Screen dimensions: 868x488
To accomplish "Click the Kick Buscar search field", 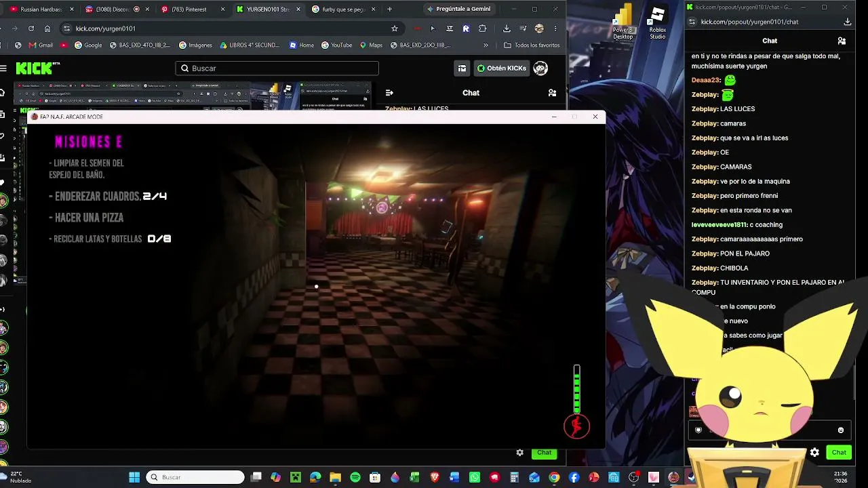I will (277, 68).
